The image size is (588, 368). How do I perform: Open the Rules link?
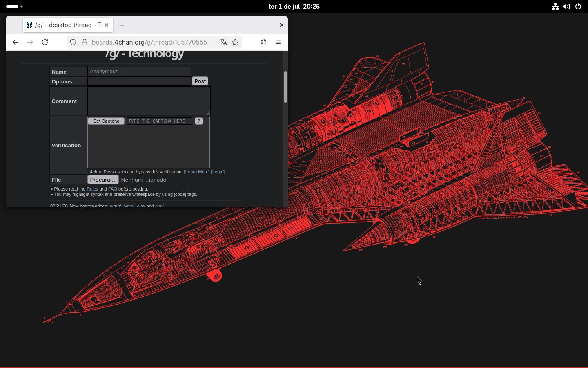point(92,189)
